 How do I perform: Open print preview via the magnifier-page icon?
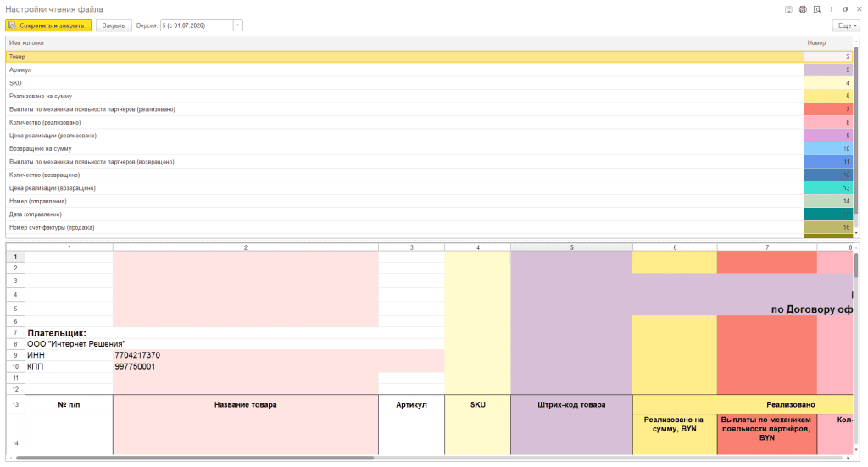[817, 9]
